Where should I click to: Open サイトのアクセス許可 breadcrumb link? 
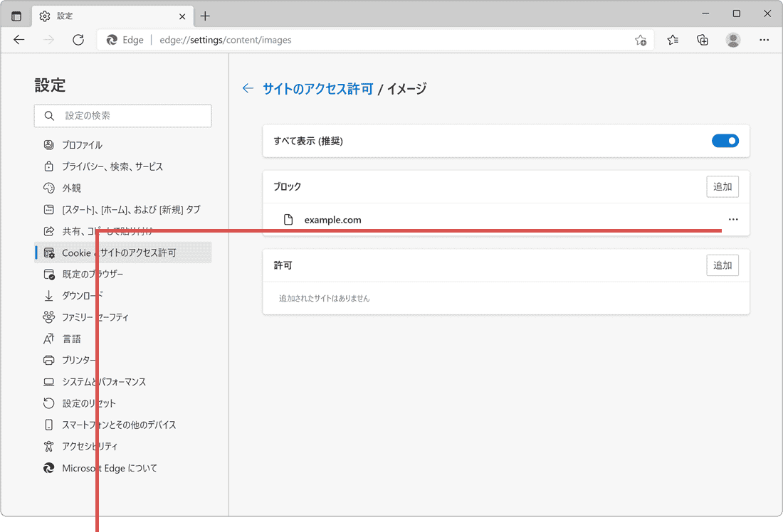pos(318,89)
